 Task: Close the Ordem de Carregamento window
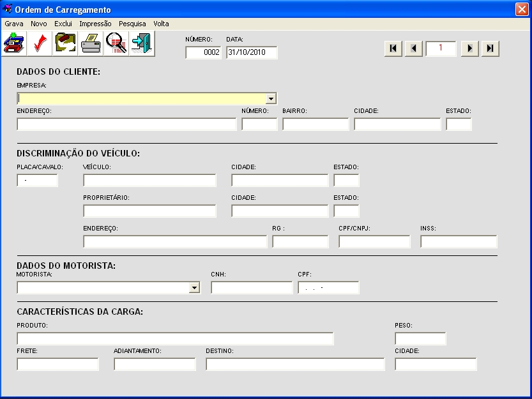[521, 10]
